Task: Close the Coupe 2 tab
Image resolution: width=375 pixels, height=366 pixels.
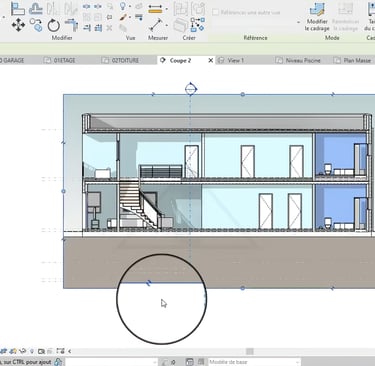Action: pos(210,60)
